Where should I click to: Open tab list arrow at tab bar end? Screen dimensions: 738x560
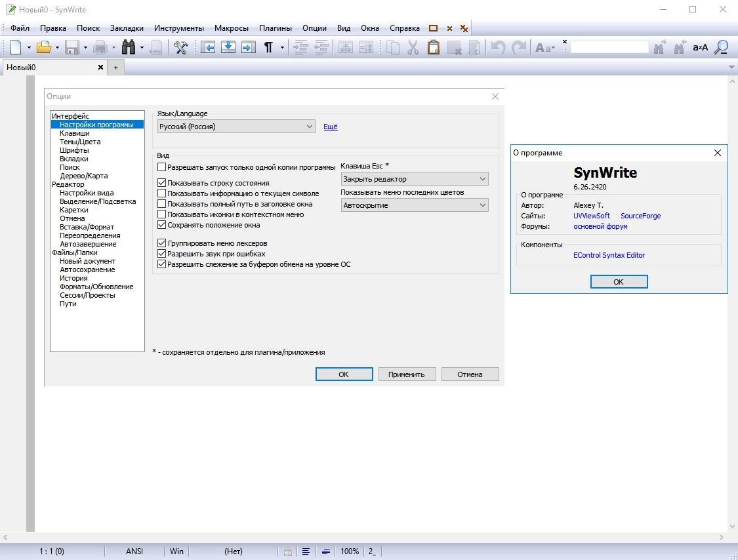click(x=731, y=68)
